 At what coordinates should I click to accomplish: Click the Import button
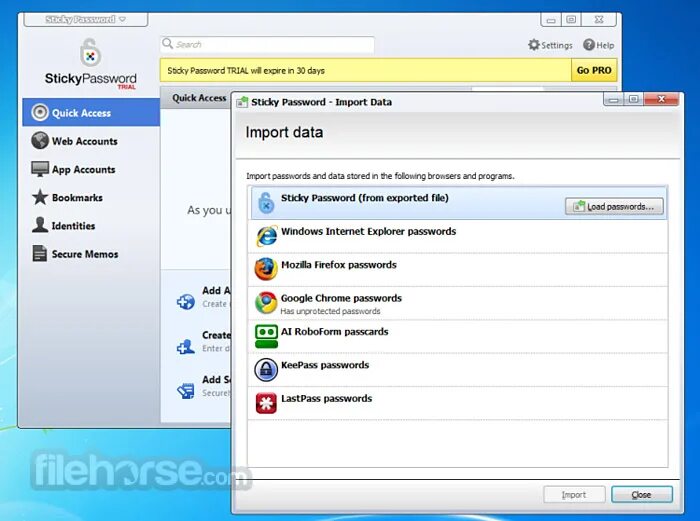coord(574,495)
